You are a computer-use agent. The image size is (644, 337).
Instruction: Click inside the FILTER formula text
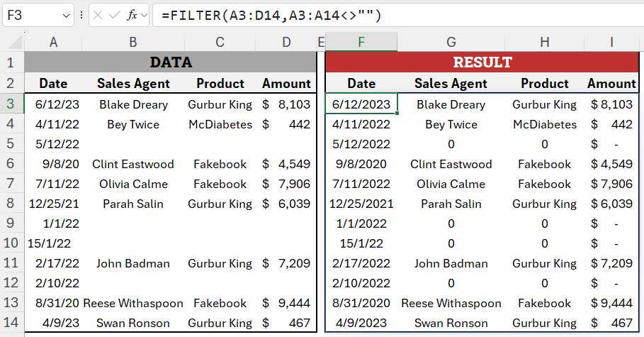point(271,16)
